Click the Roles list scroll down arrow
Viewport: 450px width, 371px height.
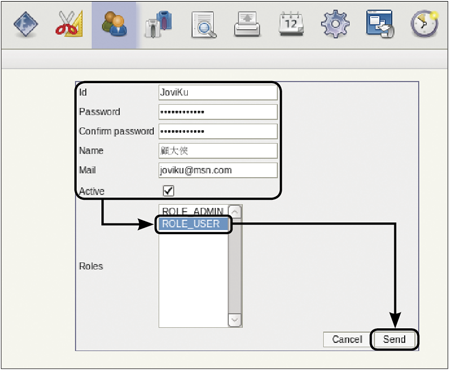coord(235,320)
